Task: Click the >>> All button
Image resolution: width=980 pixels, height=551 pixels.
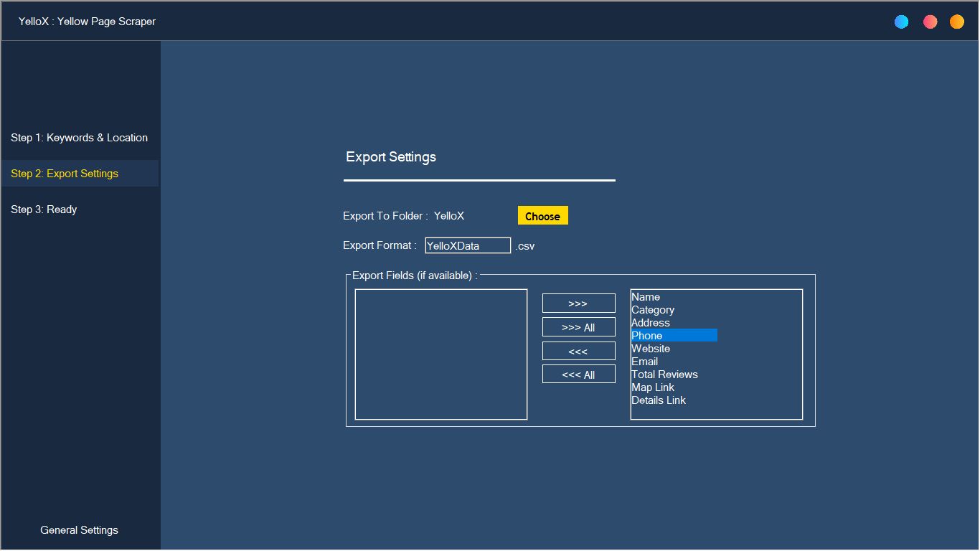Action: click(x=578, y=327)
